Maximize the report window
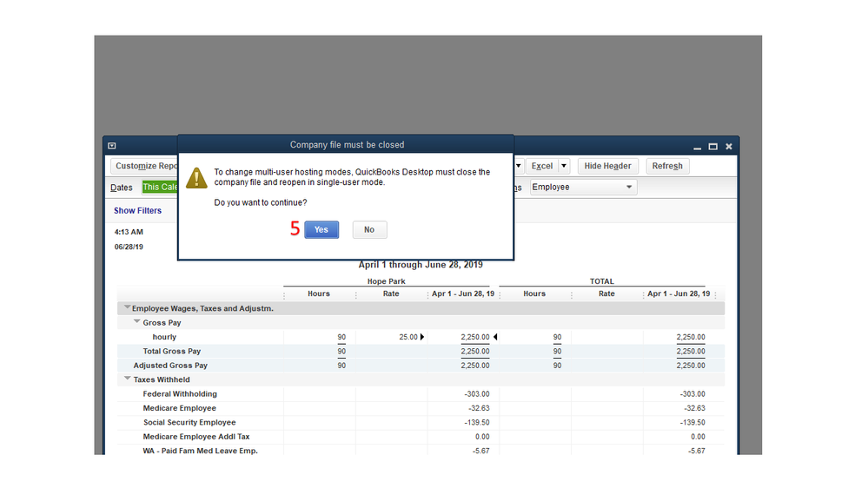The width and height of the screenshot is (868, 488). [x=713, y=147]
